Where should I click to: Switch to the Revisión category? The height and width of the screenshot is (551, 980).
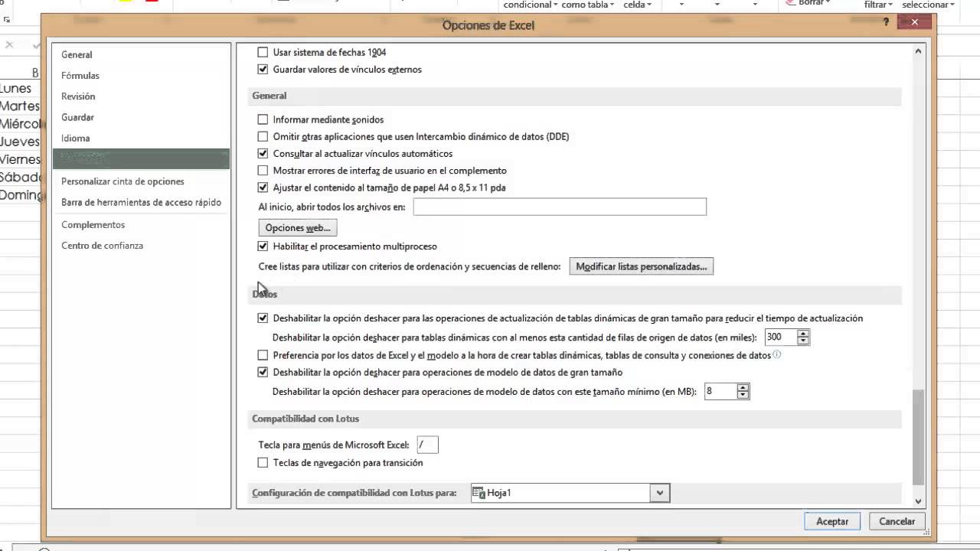pyautogui.click(x=141, y=96)
